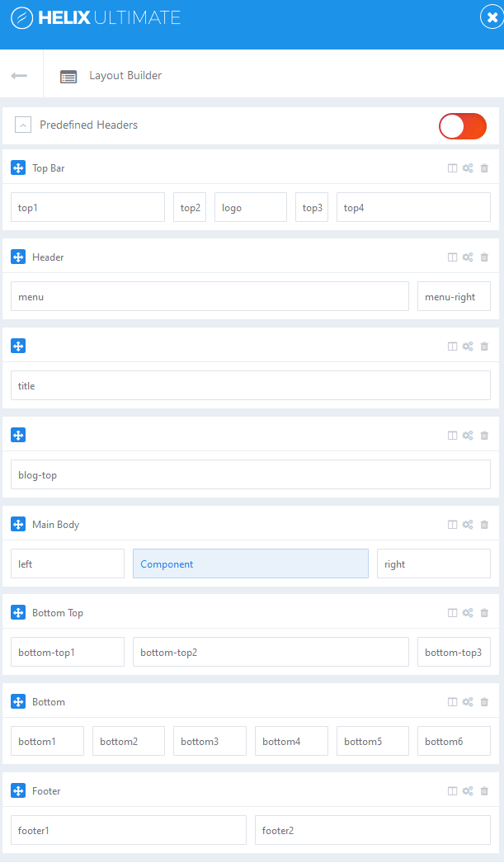Click the move handle of Top Bar row
The height and width of the screenshot is (863, 504).
click(x=18, y=168)
